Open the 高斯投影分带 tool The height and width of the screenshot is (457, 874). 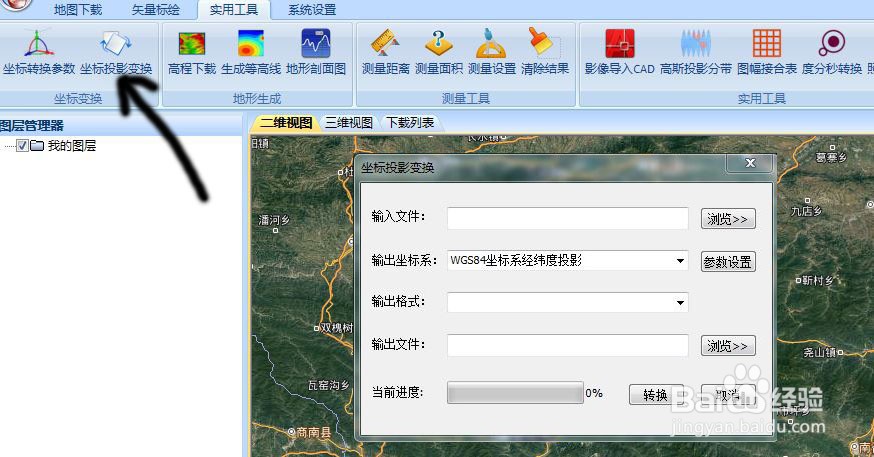696,53
